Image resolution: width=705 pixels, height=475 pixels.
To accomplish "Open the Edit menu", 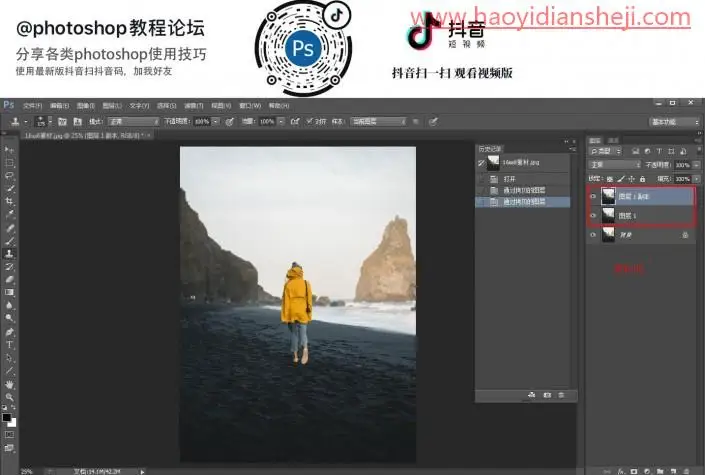I will pyautogui.click(x=59, y=106).
